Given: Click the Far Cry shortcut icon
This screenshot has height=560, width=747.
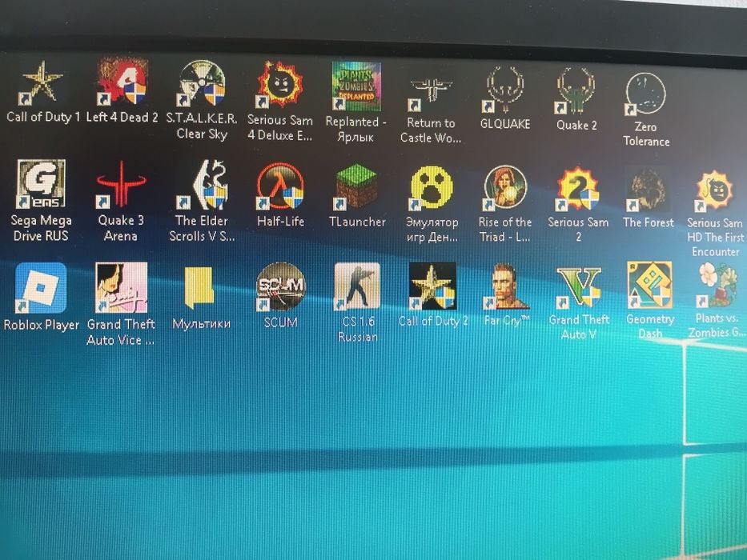Looking at the screenshot, I should coord(507,286).
